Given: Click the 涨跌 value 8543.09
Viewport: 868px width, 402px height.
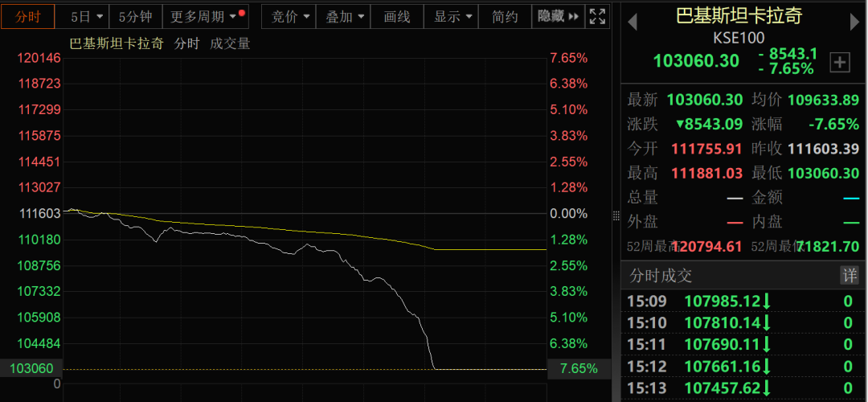Looking at the screenshot, I should 709,124.
